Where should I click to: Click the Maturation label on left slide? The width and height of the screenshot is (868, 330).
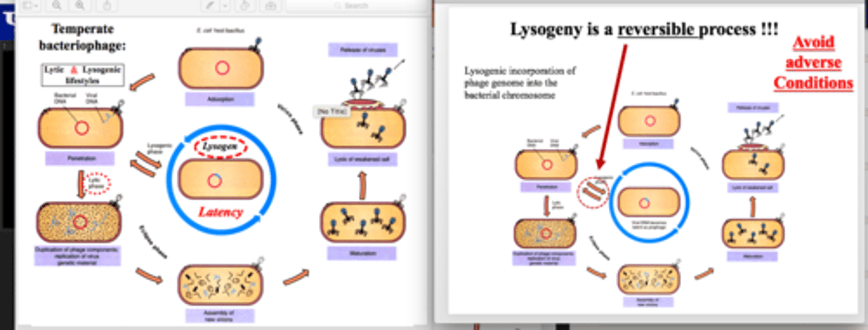[x=362, y=253]
